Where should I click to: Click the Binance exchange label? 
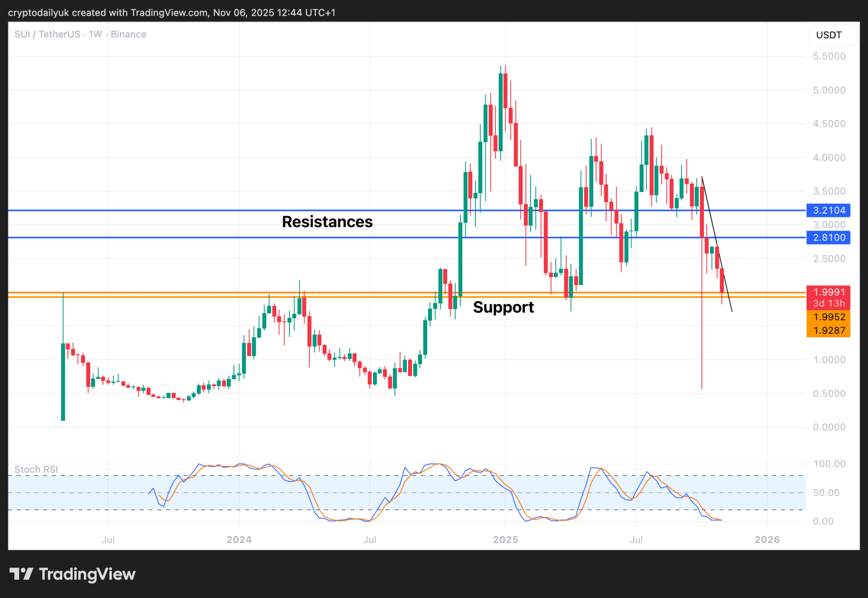(128, 34)
